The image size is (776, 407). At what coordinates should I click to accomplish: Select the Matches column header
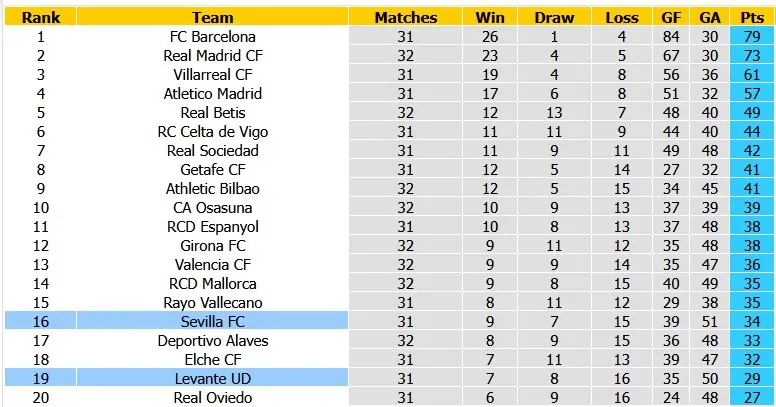coord(406,17)
